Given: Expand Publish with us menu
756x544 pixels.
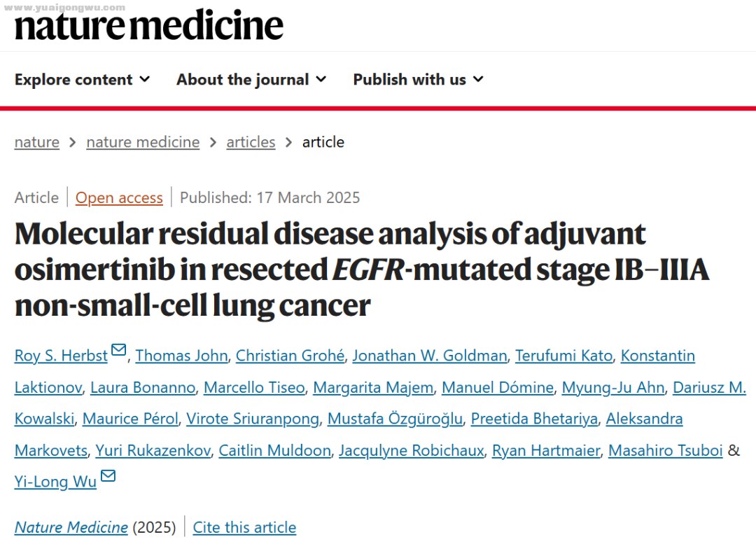Looking at the screenshot, I should point(418,80).
